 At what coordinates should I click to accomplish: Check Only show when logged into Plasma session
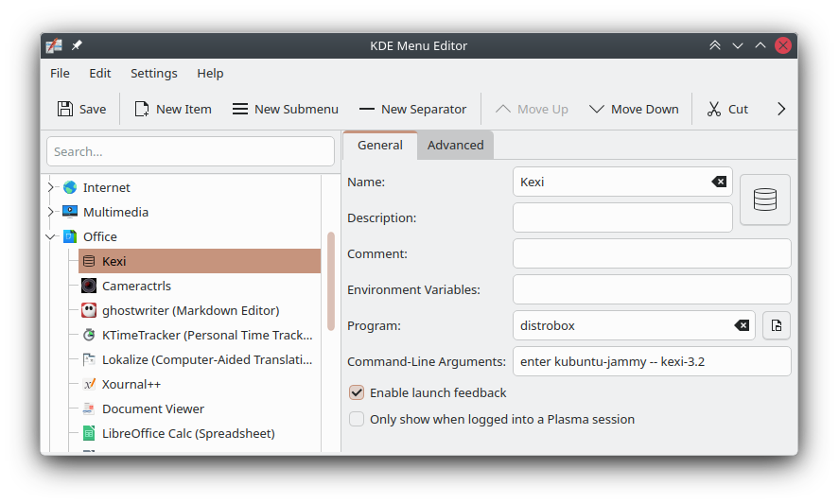click(357, 419)
